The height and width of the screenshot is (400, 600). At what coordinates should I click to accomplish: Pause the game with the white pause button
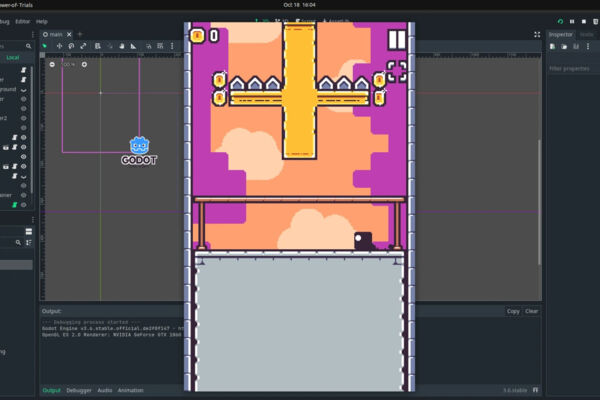pyautogui.click(x=397, y=39)
